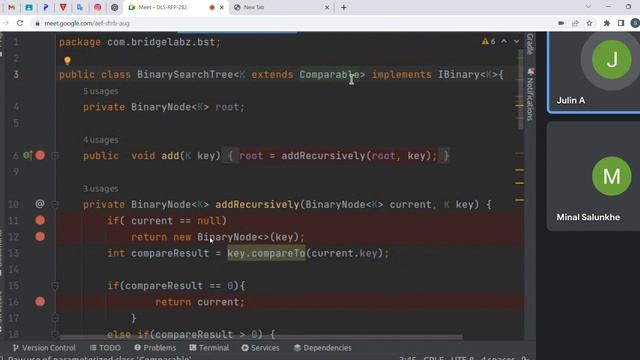
Task: Click the package com.bridgelabz.bst line
Action: click(x=140, y=42)
